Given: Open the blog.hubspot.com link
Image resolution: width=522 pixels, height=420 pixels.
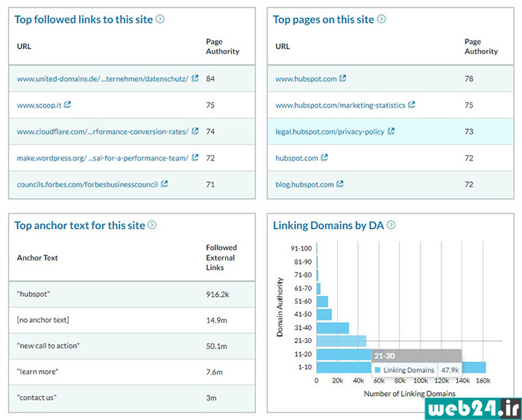Looking at the screenshot, I should tap(304, 184).
